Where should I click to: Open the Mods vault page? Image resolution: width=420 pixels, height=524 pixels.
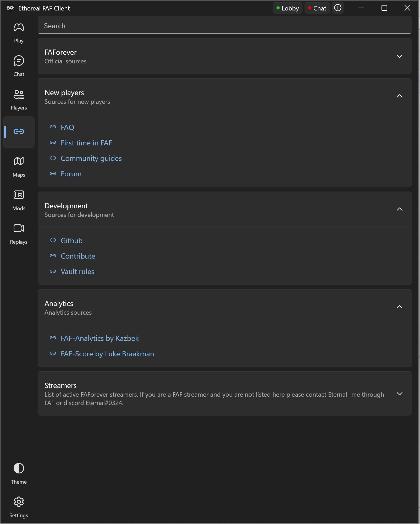(19, 200)
